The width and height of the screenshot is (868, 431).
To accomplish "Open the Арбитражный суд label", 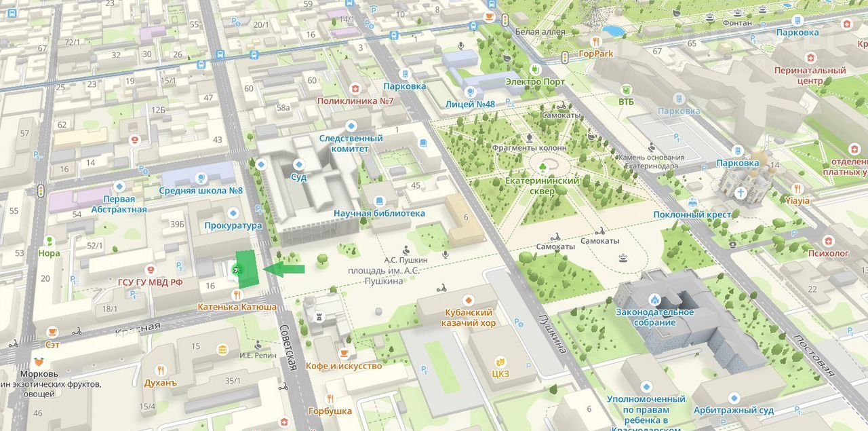I will pyautogui.click(x=733, y=411).
